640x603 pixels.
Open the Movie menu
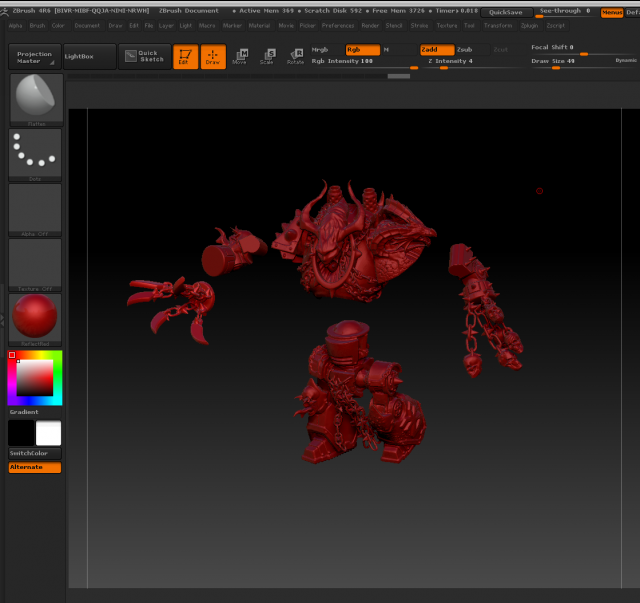pyautogui.click(x=286, y=26)
